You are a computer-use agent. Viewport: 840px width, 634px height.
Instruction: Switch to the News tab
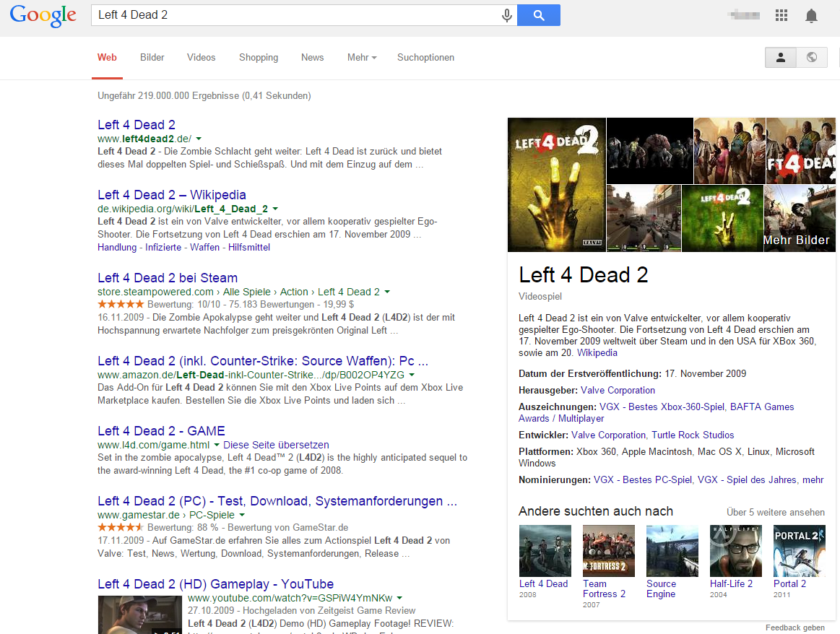(312, 57)
